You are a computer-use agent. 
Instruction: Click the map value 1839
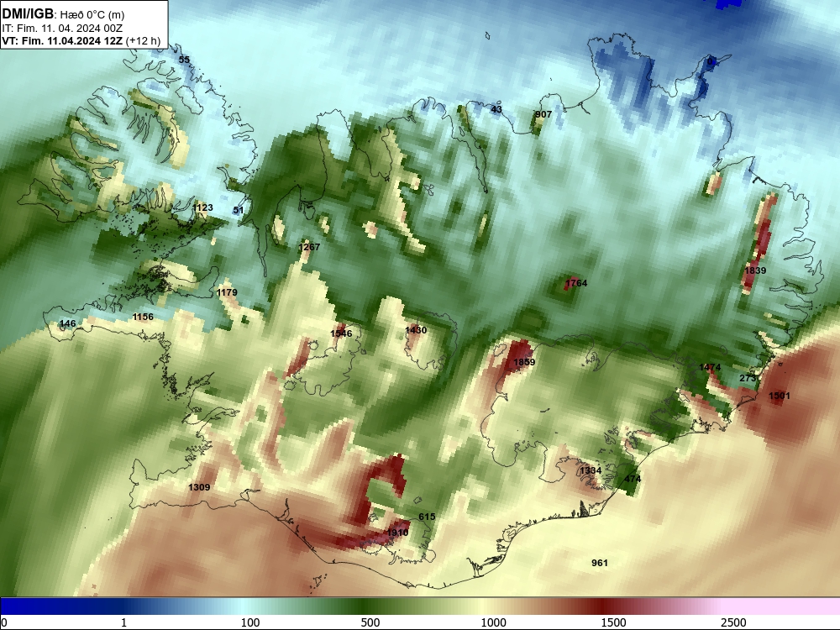coord(755,270)
